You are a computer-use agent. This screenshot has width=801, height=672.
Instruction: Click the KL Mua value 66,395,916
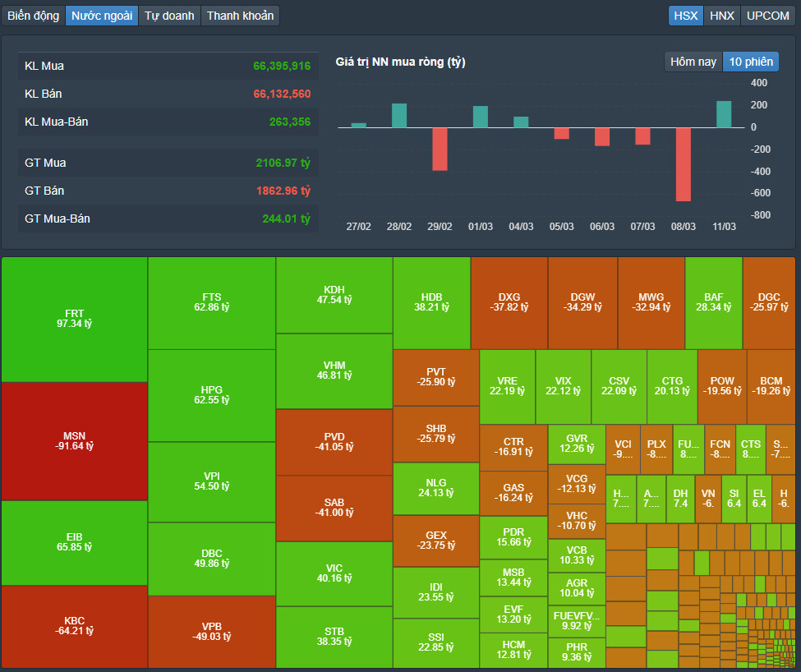point(282,66)
